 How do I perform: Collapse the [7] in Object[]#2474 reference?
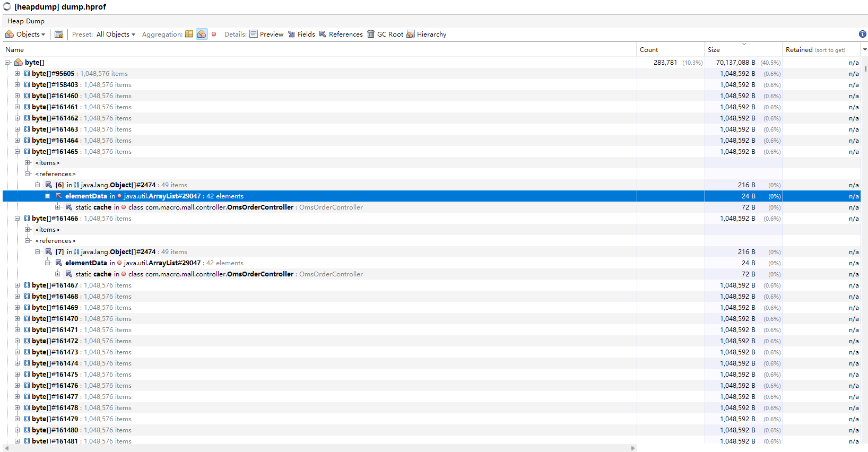(38, 251)
